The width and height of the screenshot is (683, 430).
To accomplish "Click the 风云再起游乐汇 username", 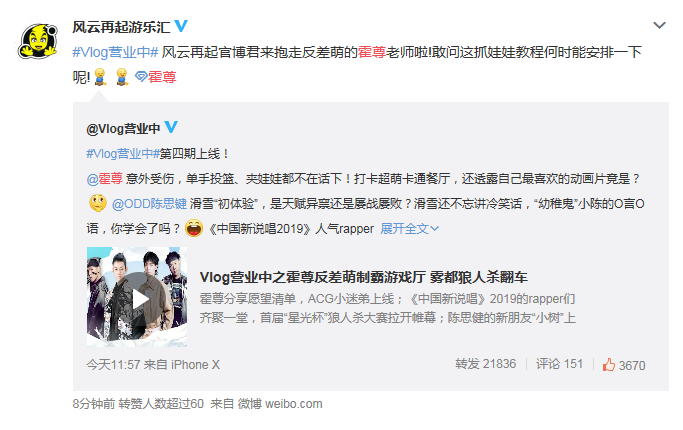I will tap(121, 27).
